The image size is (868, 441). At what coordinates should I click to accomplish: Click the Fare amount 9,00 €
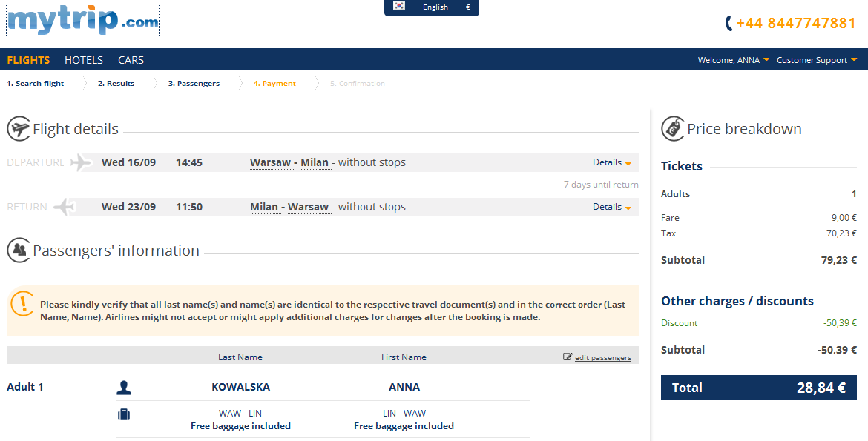click(x=844, y=218)
